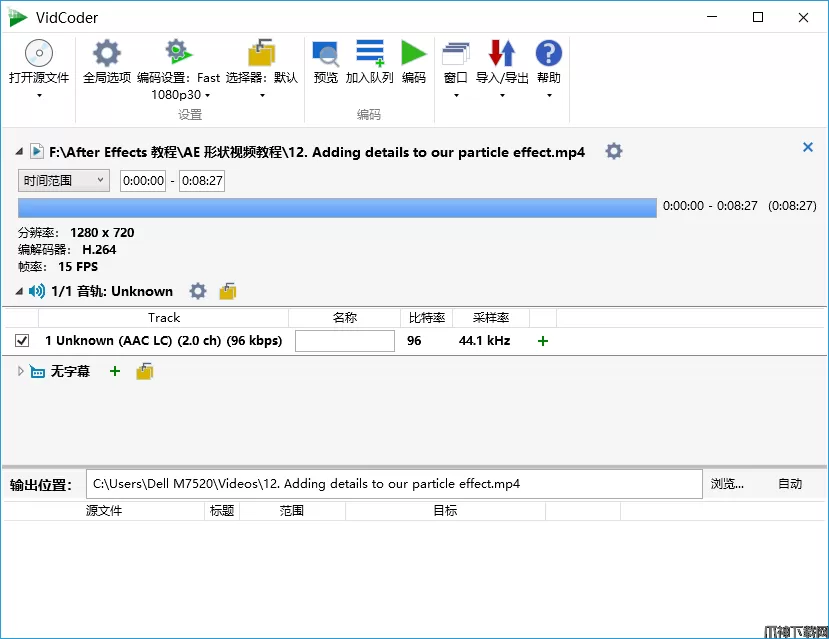Screen dimensions: 829x639
Task: Click the 15 FPS frame rate value
Action: click(x=78, y=266)
